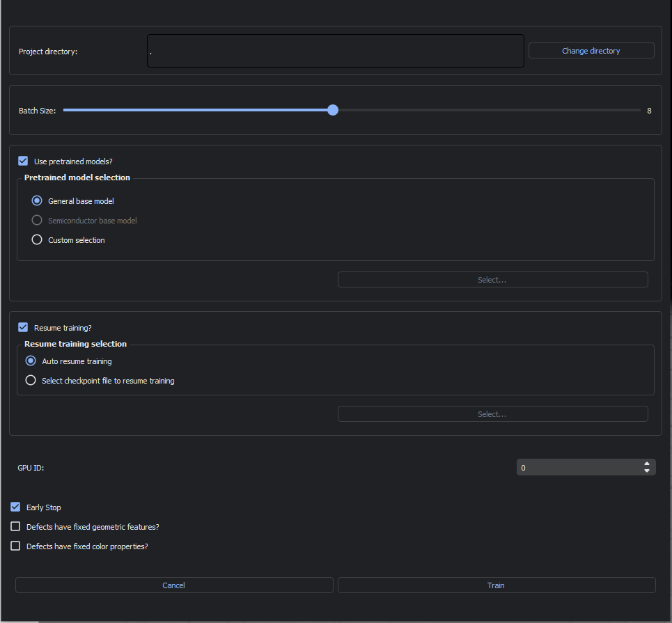Toggle the Early Stop checkbox

click(15, 507)
